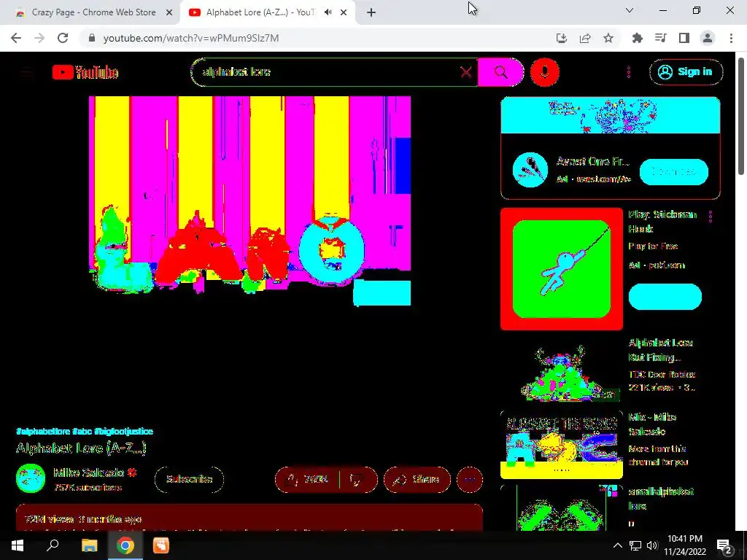Open the volume control in tray
The image size is (747, 560).
(x=652, y=545)
